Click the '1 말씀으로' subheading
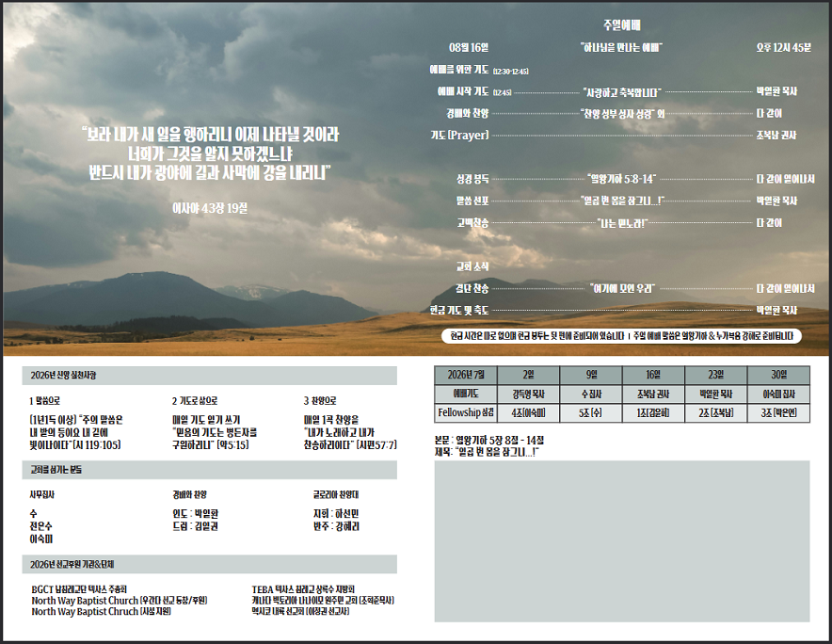832x644 pixels. (44, 401)
